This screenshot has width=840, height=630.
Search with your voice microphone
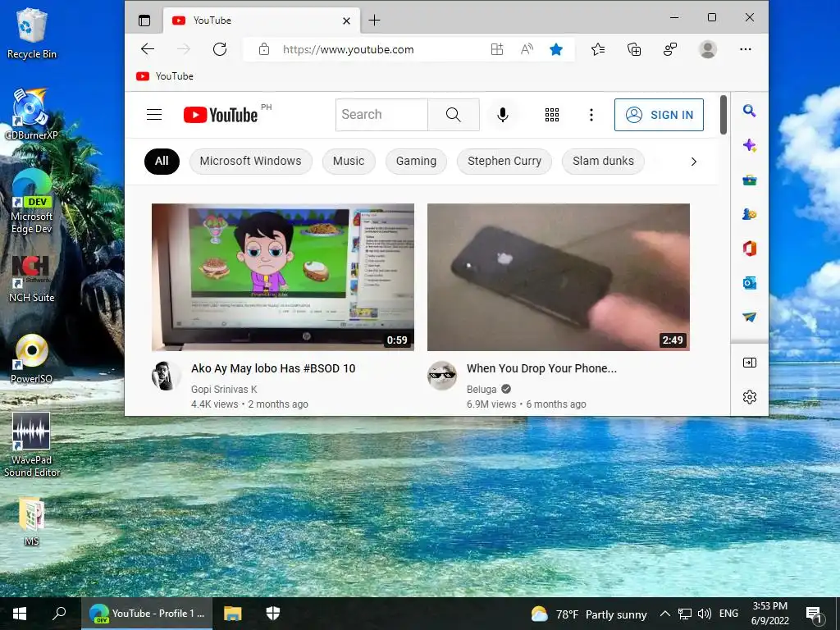click(503, 115)
